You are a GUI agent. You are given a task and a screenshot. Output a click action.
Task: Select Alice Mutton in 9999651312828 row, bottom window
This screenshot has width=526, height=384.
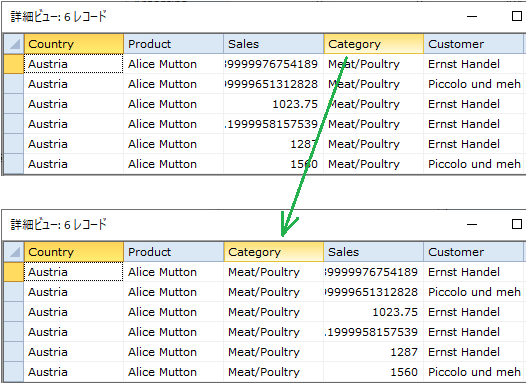click(174, 292)
